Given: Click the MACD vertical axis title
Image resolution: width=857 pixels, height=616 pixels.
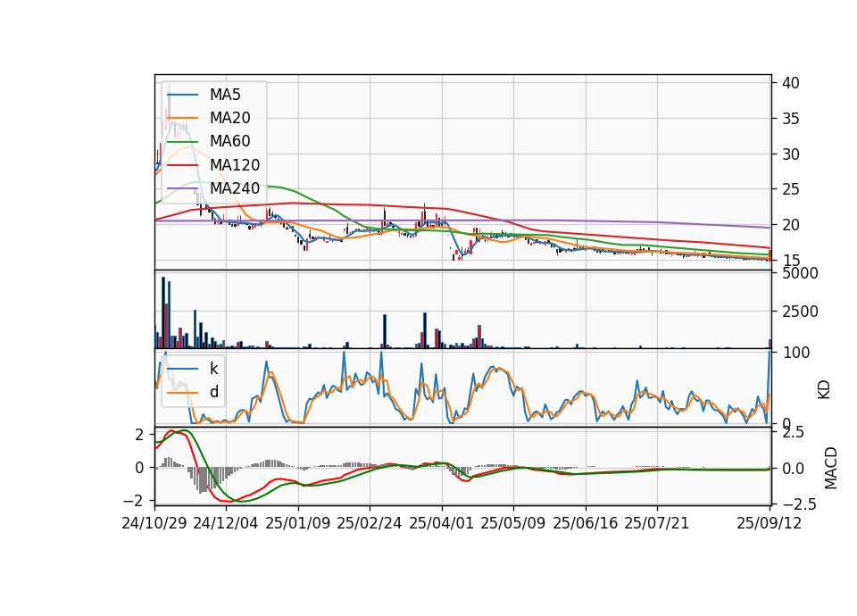Looking at the screenshot, I should [831, 468].
